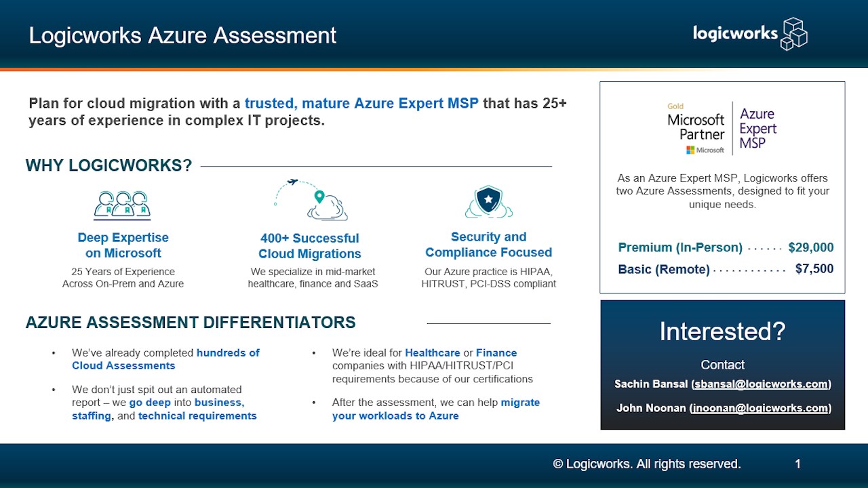
Task: Click the Interested? heading
Action: 722,331
